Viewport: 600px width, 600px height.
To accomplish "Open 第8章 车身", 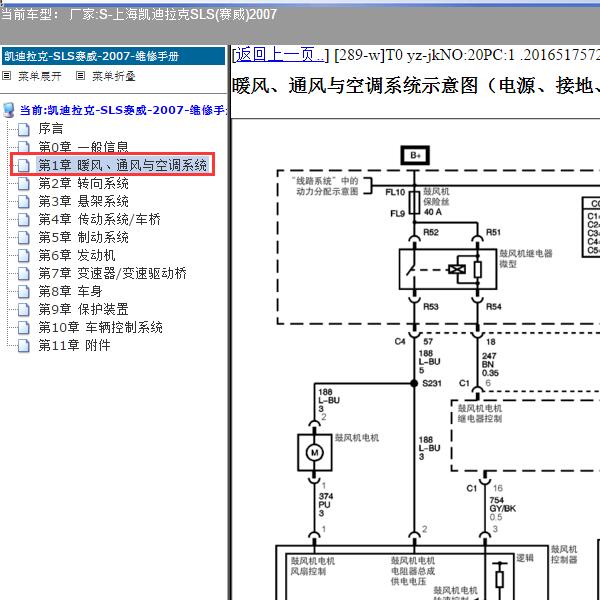I will [70, 291].
